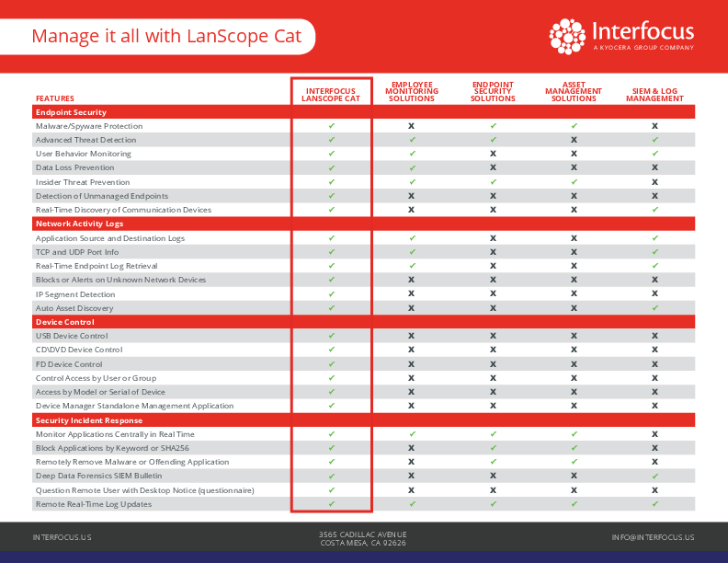The image size is (728, 563).
Task: Click Asset Management X for Device Manager Standalone row
Action: (x=574, y=406)
